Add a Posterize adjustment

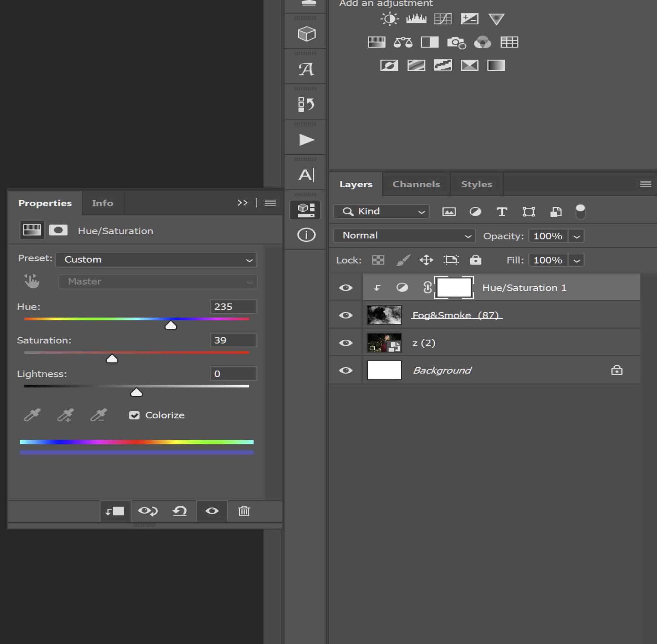(x=416, y=65)
